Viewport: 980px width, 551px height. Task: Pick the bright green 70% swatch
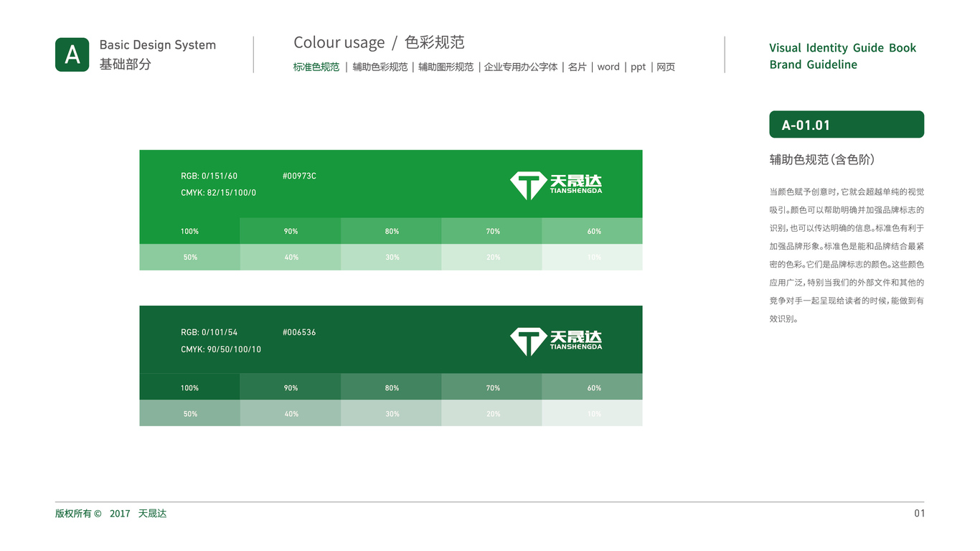pos(491,231)
